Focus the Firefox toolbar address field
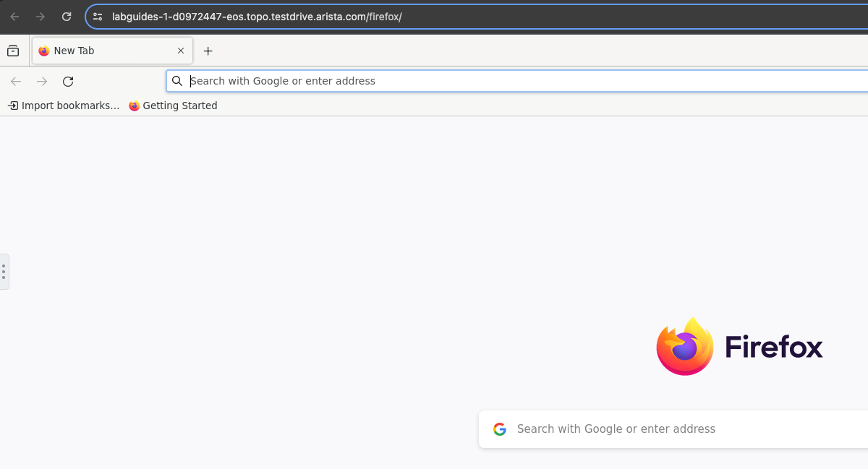Viewport: 868px width, 469px height. (506, 81)
